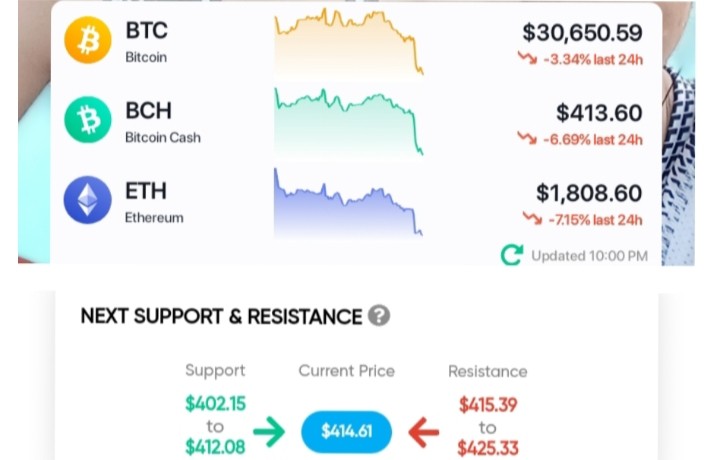Click the green support arrow icon
The image size is (719, 460).
(269, 432)
